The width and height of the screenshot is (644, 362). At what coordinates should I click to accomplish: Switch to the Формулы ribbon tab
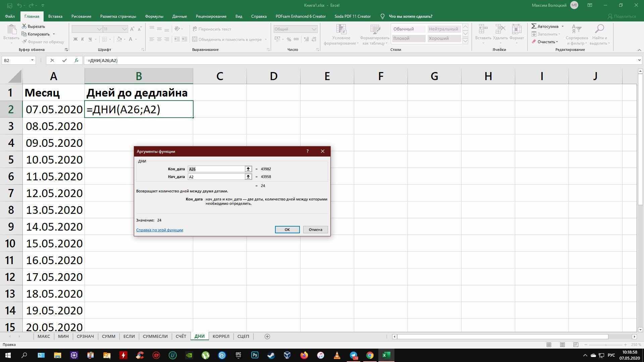click(154, 16)
